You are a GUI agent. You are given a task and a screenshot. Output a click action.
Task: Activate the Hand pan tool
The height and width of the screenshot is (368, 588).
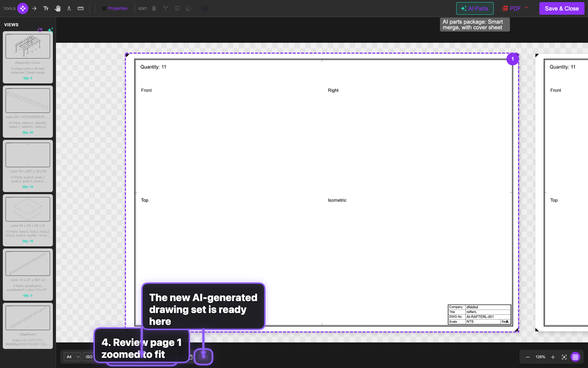[x=58, y=8]
